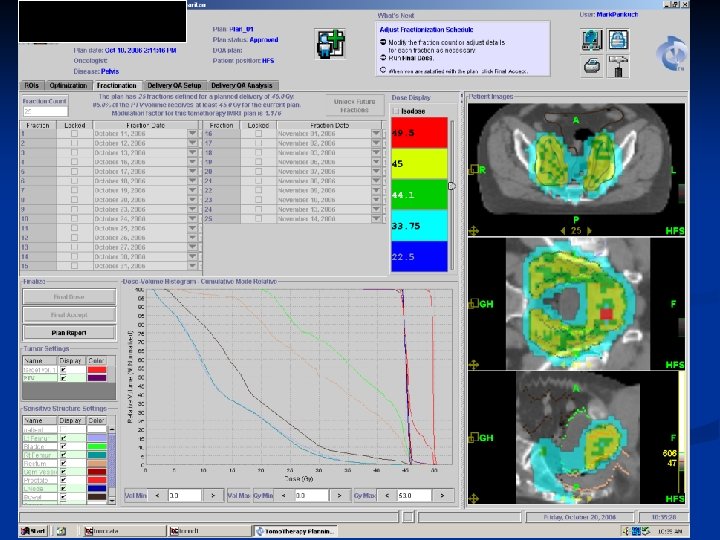
Task: Click the red 49.5 isodose color level
Action: (x=419, y=133)
